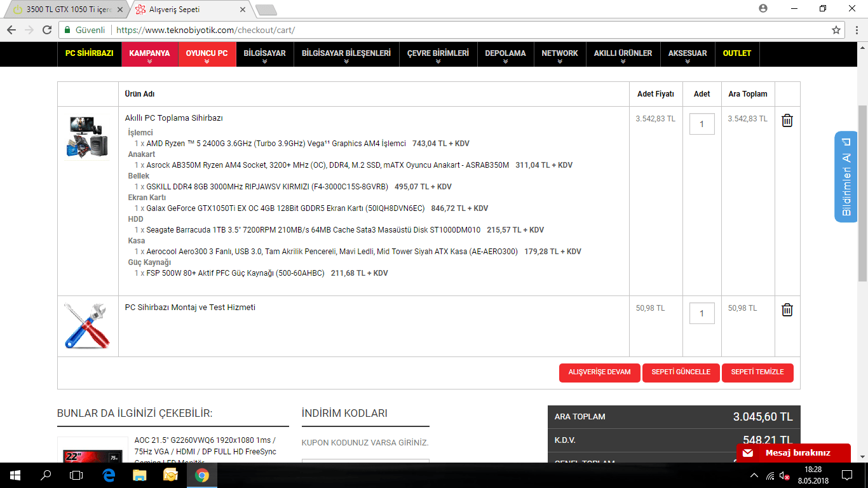868x488 pixels.
Task: Open the AOC 21.5" G2260VWQ6 monitor link
Action: point(205,451)
